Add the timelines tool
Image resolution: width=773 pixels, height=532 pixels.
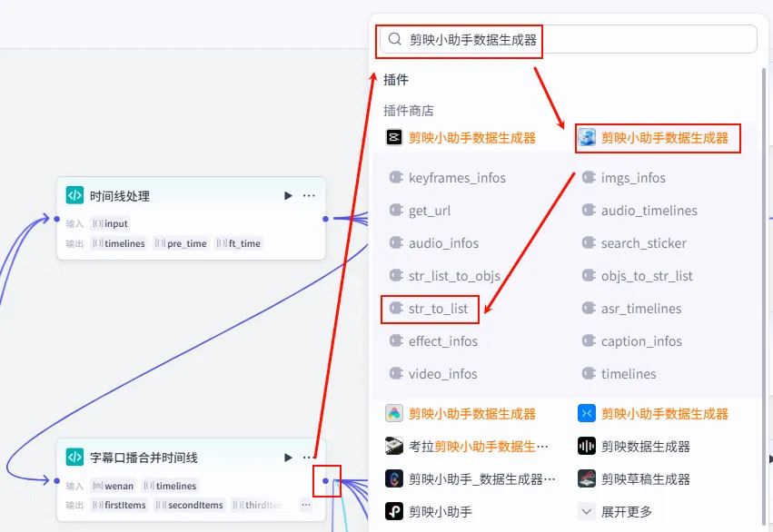tap(619, 374)
